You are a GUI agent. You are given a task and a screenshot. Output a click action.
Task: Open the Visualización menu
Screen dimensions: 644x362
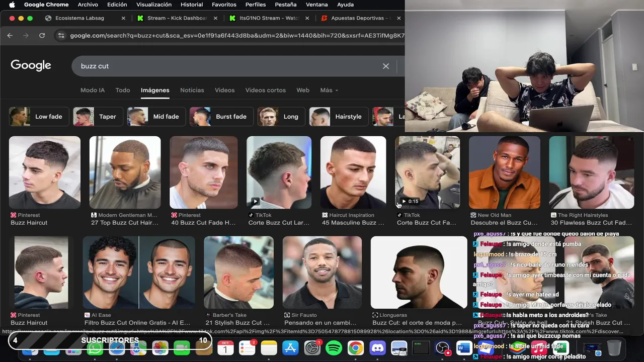pyautogui.click(x=154, y=5)
